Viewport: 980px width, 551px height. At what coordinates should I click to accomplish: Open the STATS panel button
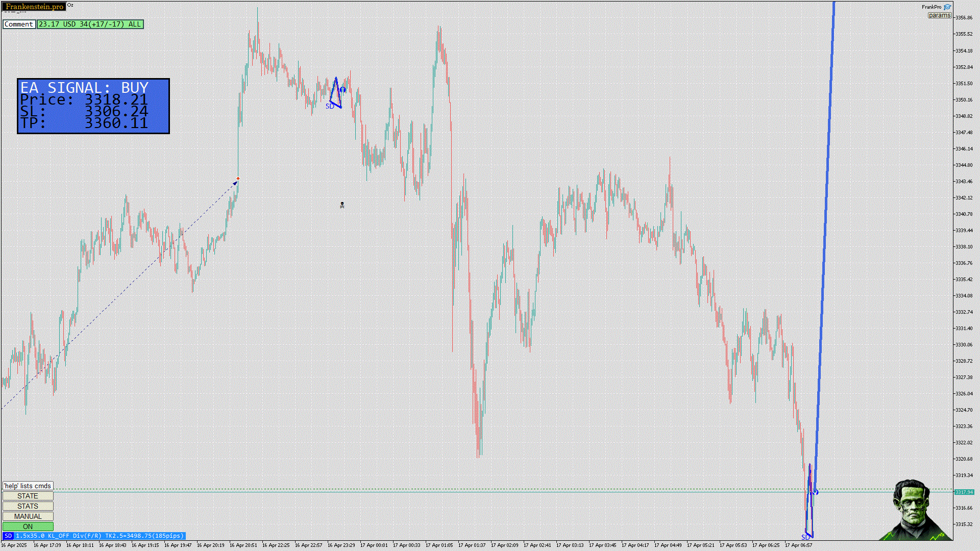(x=28, y=506)
